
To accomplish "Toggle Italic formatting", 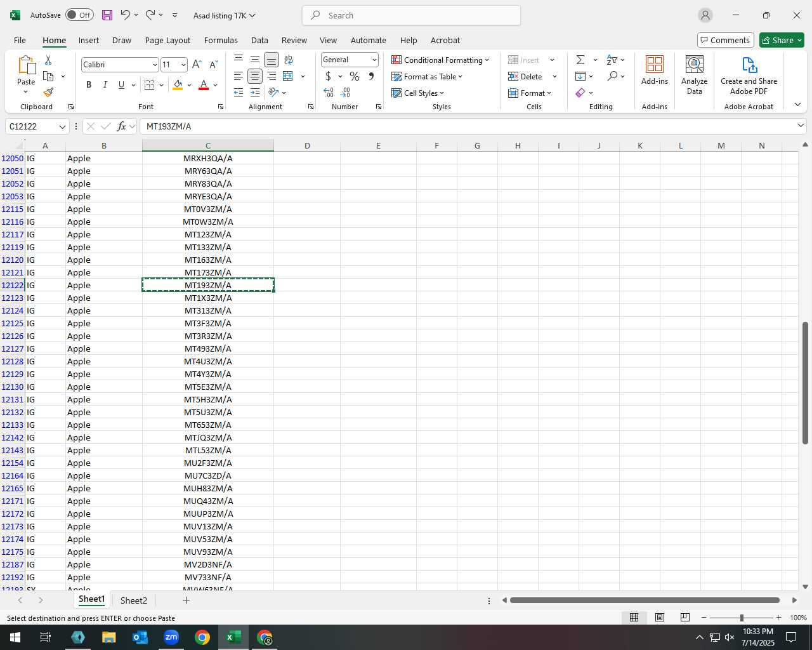I will (105, 85).
